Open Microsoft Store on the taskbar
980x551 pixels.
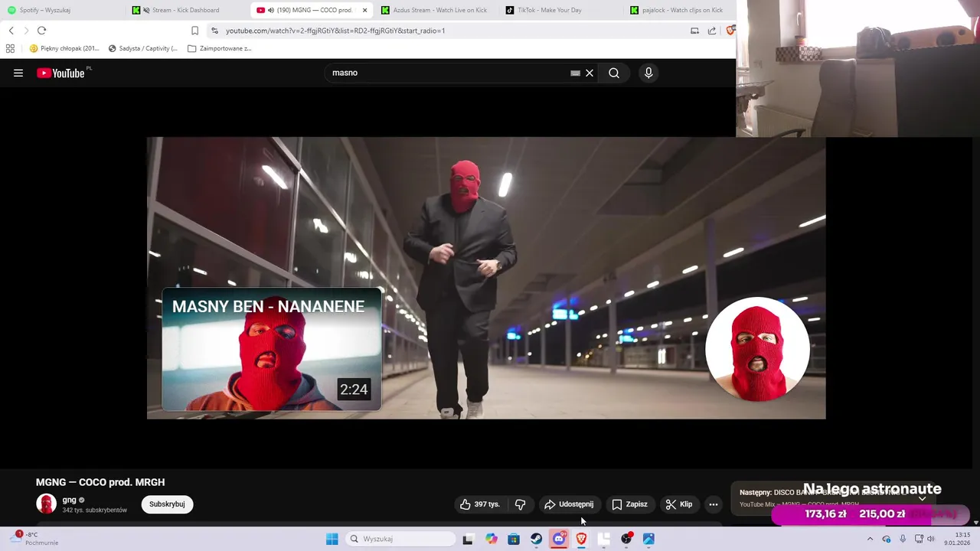pos(513,539)
